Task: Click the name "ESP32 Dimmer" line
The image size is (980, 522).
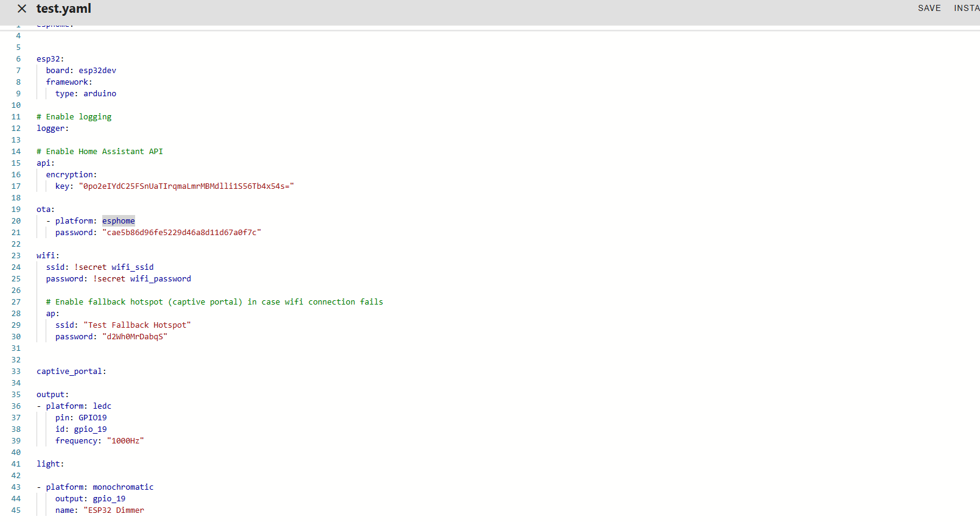Action: [x=100, y=510]
